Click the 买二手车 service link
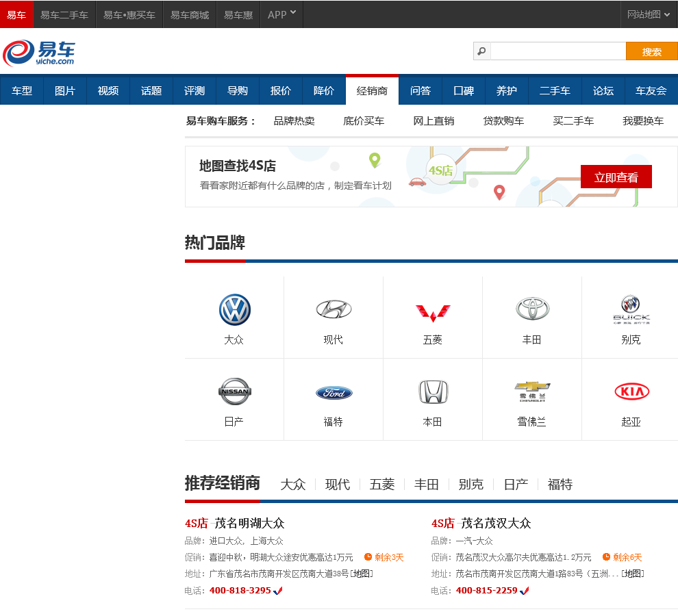This screenshot has height=616, width=678. pyautogui.click(x=573, y=121)
